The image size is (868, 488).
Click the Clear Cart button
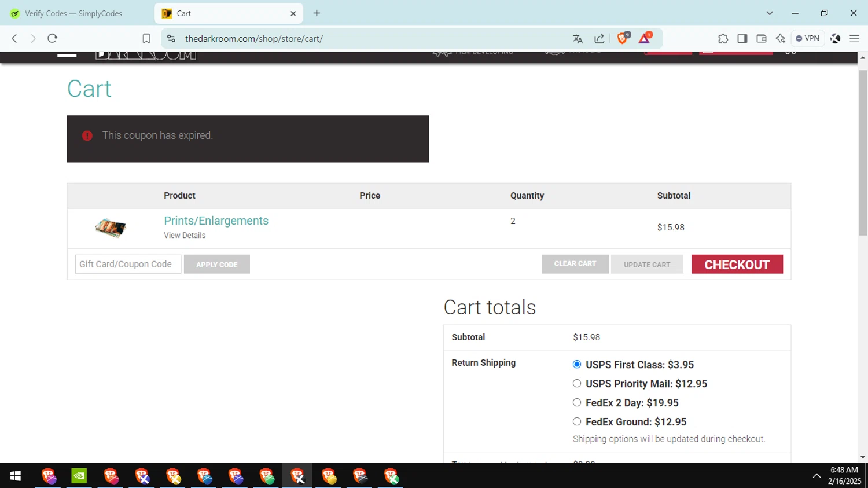[x=575, y=264]
